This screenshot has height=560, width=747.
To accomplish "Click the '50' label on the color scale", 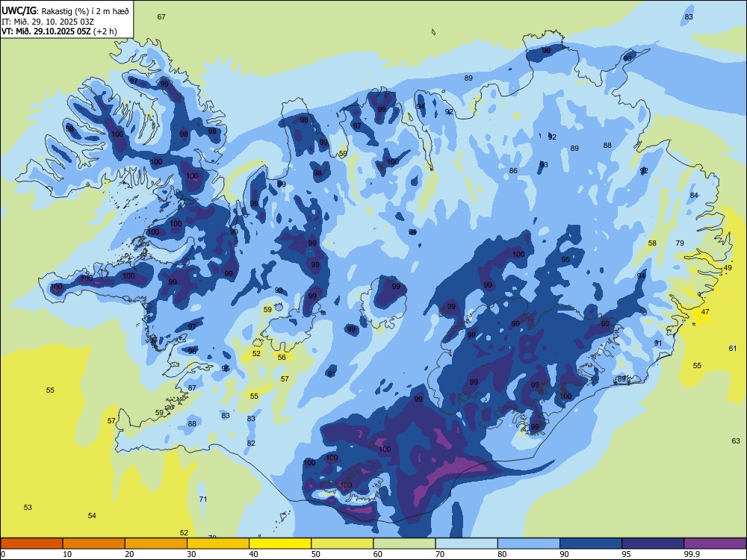I will pos(315,554).
